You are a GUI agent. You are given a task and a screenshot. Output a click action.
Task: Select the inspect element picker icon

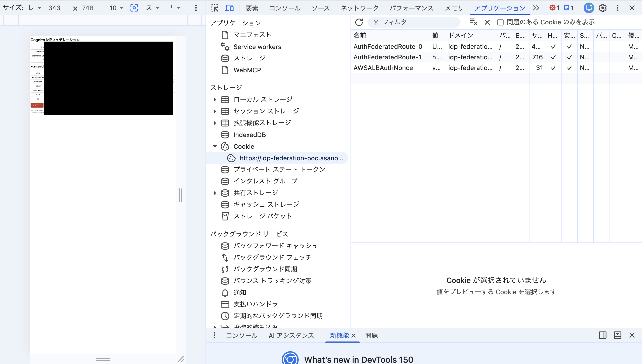click(214, 8)
